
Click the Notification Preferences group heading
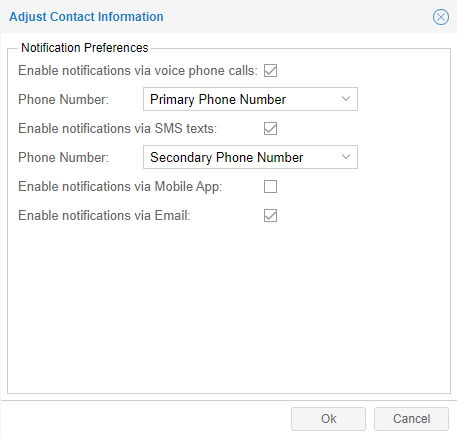coord(85,48)
